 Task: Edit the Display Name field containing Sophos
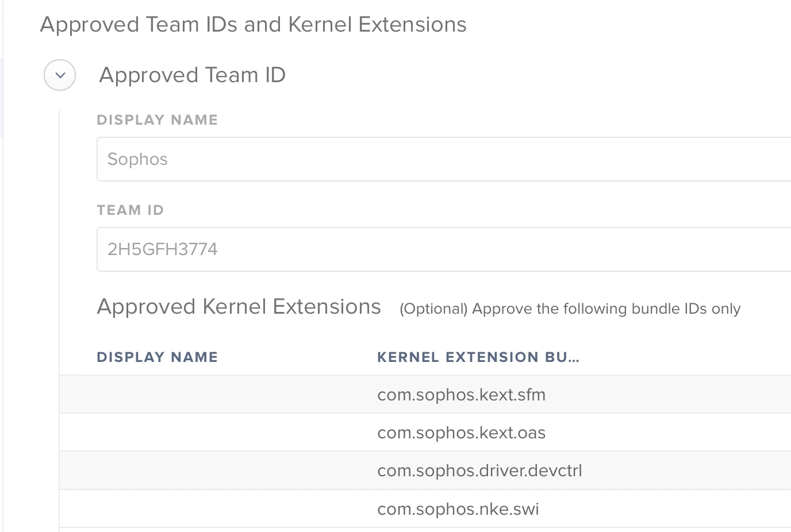(444, 159)
